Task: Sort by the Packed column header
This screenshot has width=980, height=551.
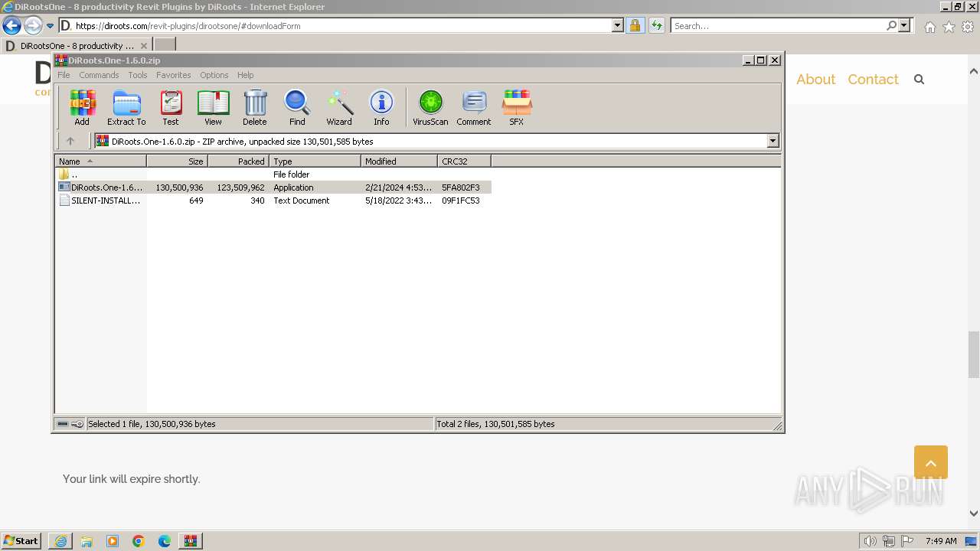Action: click(x=238, y=161)
